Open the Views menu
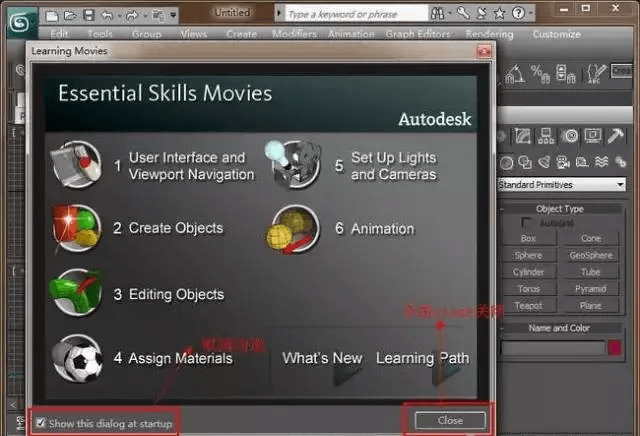The width and height of the screenshot is (640, 436). point(193,34)
